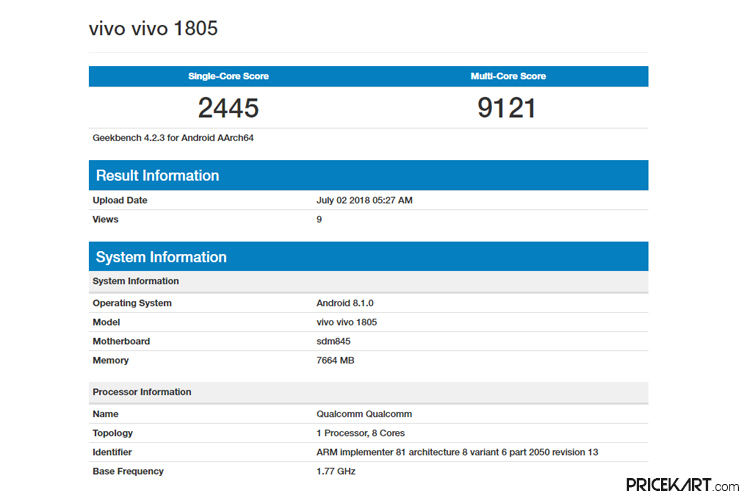
Task: Click the Processor Information subheader
Action: (x=368, y=392)
